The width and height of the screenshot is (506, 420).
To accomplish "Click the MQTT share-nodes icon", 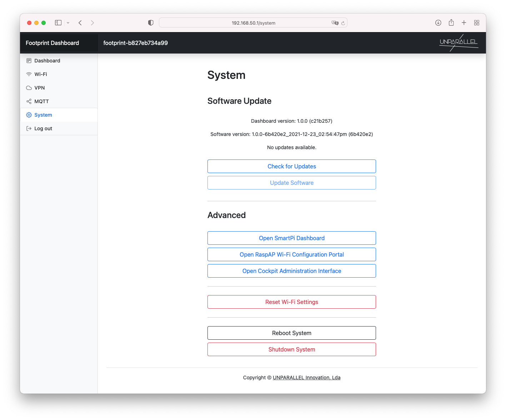I will 29,101.
